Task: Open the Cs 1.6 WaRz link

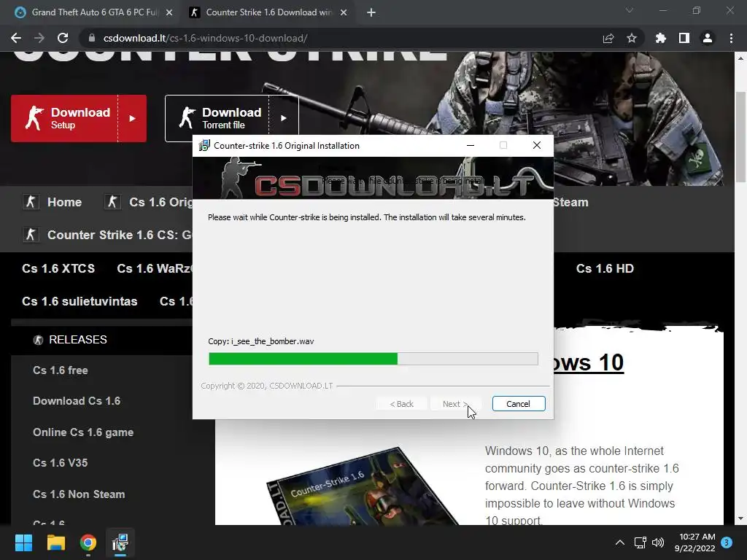Action: click(155, 268)
